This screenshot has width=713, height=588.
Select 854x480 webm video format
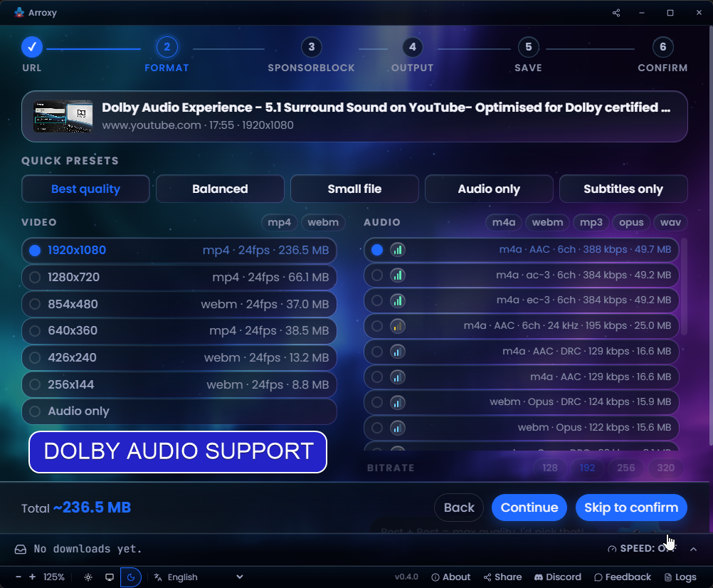(179, 304)
